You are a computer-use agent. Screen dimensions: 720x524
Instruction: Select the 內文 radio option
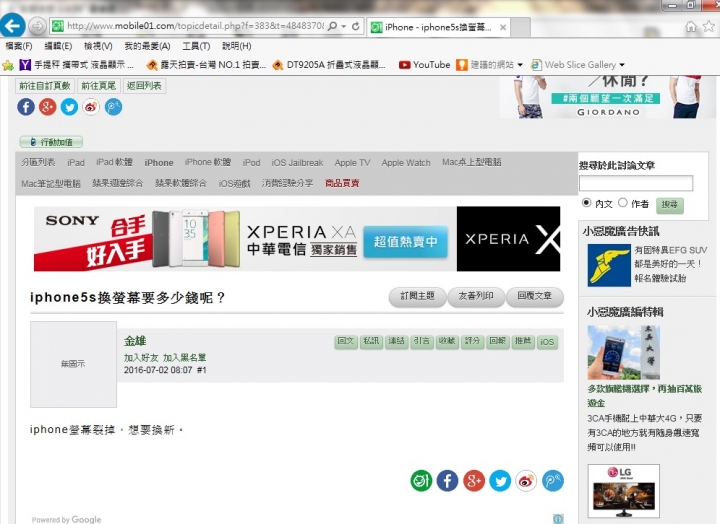click(586, 203)
